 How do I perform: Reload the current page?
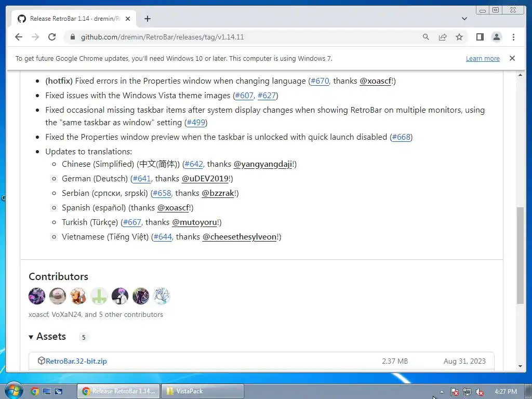[52, 37]
